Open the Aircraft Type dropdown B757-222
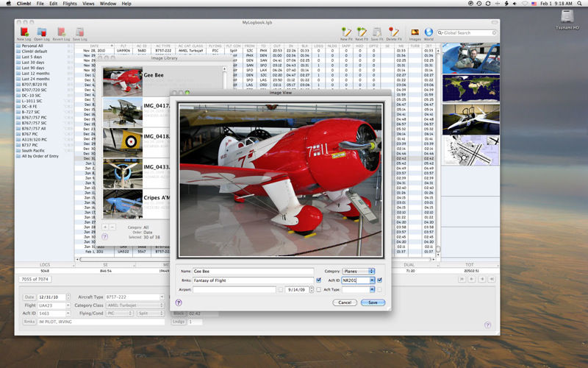Screen dimensions: 588x368 (135, 297)
